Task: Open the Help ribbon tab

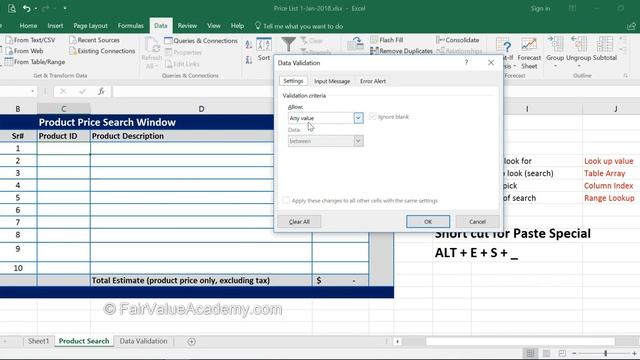Action: 237,26
